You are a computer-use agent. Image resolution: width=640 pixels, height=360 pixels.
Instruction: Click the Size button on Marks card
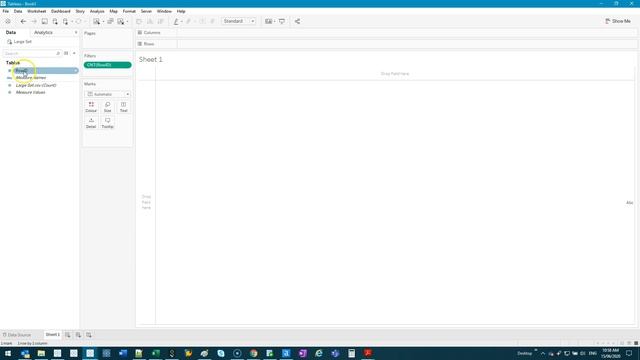107,107
